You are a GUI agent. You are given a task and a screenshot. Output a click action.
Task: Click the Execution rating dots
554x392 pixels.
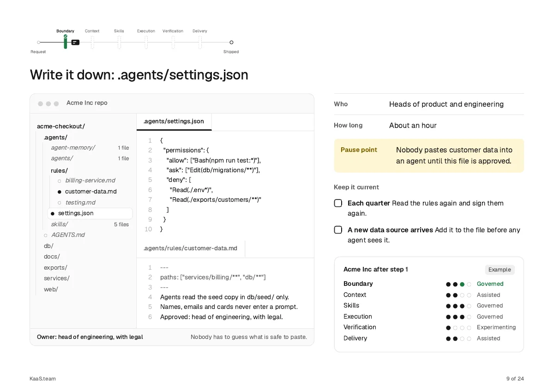point(458,317)
